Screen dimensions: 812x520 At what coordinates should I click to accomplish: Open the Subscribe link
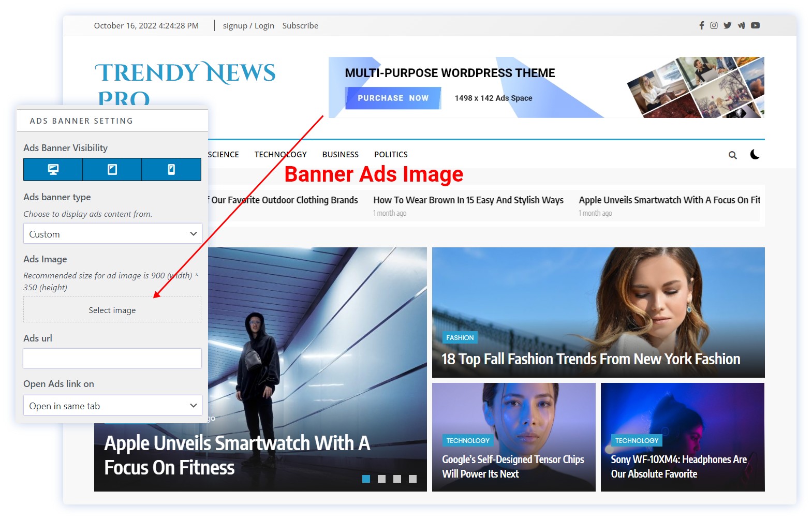pos(300,26)
